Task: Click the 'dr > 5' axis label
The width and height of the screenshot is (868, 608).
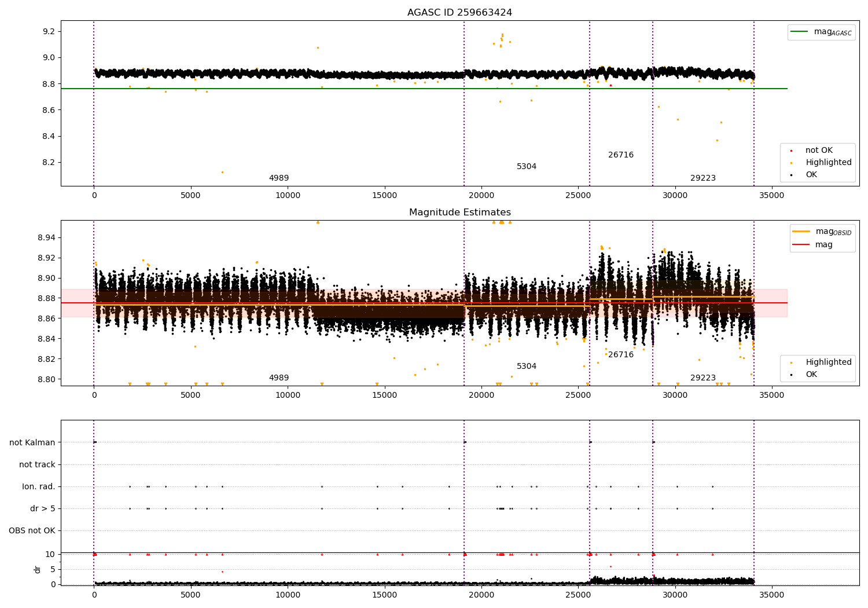Action: click(43, 509)
